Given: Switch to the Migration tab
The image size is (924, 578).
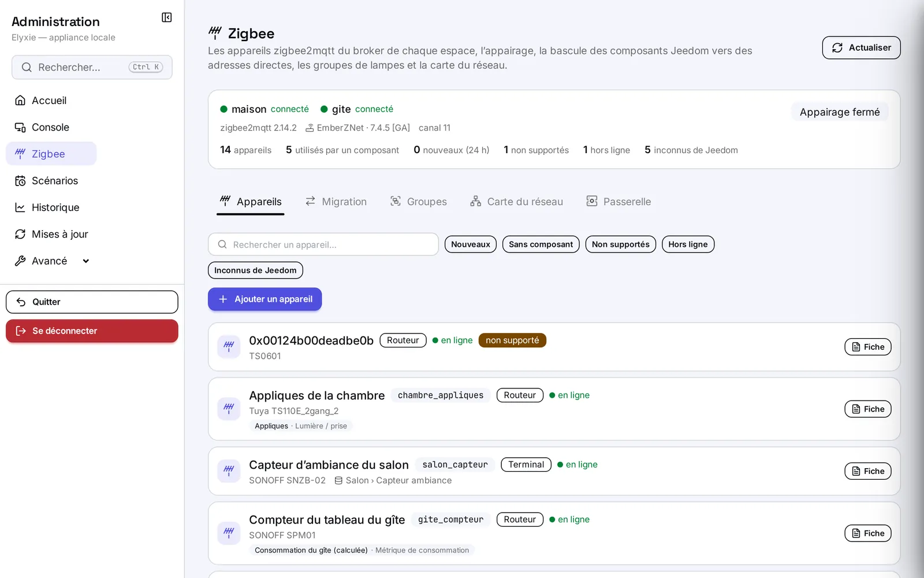Looking at the screenshot, I should pyautogui.click(x=336, y=202).
